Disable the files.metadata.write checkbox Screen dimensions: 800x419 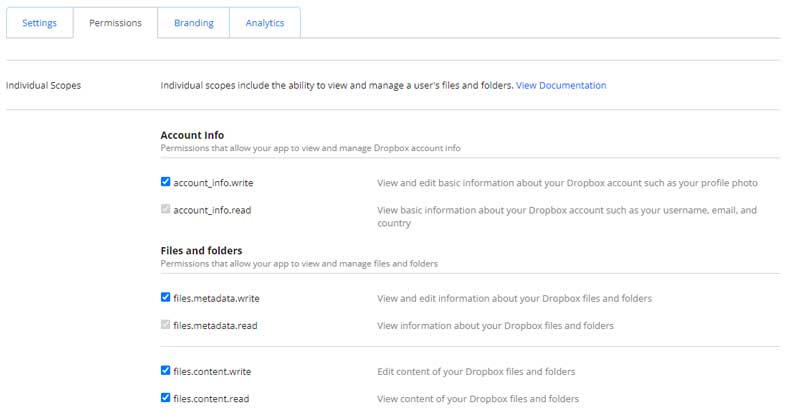tap(166, 298)
